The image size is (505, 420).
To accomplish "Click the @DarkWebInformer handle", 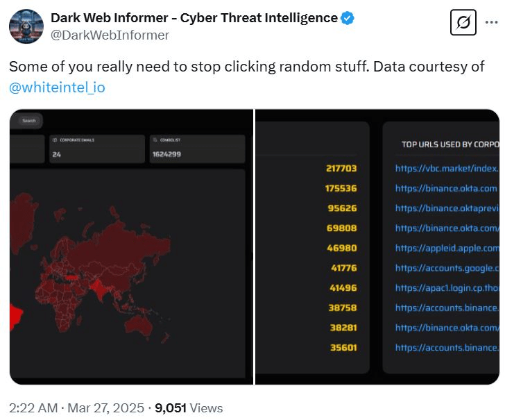I will 110,35.
